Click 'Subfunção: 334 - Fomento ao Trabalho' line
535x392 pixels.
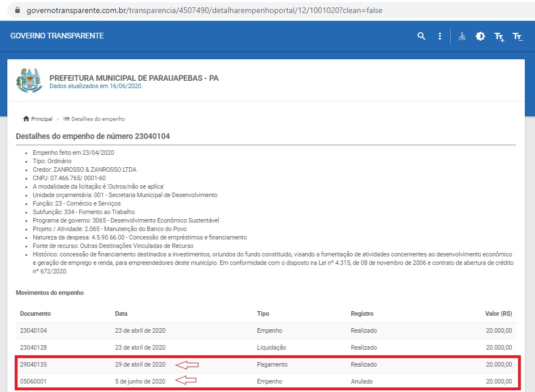[x=84, y=212]
